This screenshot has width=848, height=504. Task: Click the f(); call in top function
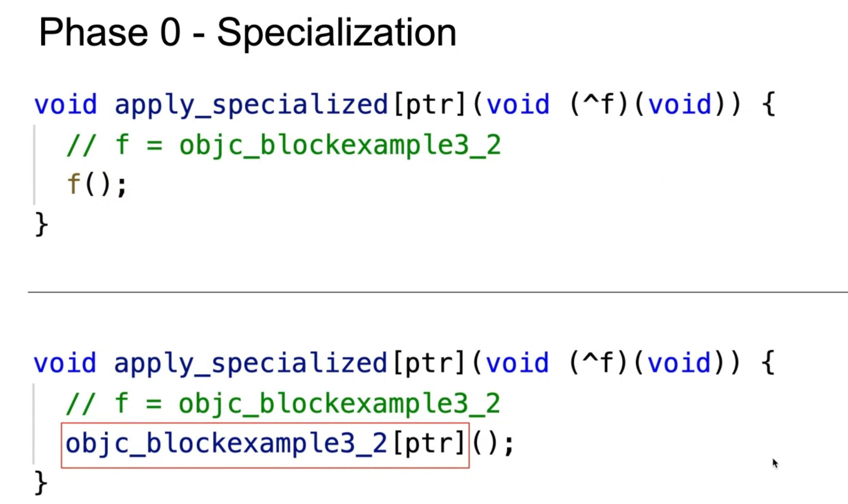click(97, 185)
